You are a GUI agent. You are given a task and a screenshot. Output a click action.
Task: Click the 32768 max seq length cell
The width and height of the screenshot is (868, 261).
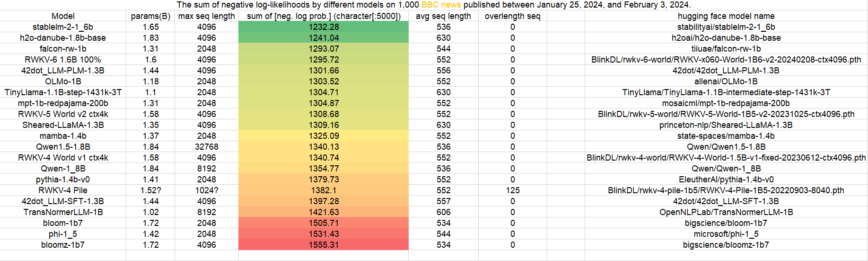(206, 147)
